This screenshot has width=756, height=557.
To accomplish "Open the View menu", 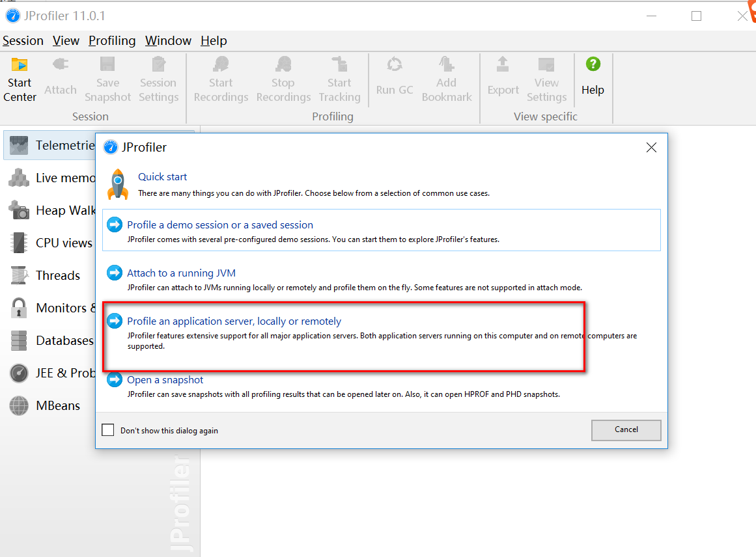I will pos(66,40).
